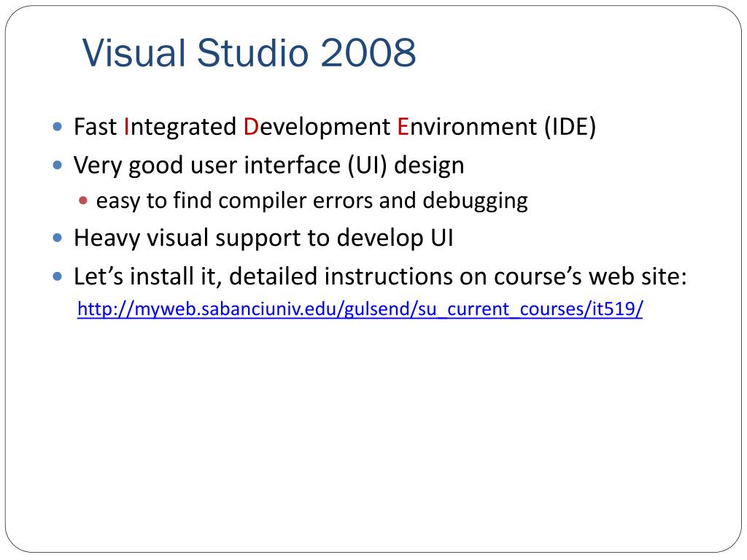Click the word 'design' in the second bullet
Image resolution: width=747 pixels, height=560 pixels.
[x=429, y=166]
